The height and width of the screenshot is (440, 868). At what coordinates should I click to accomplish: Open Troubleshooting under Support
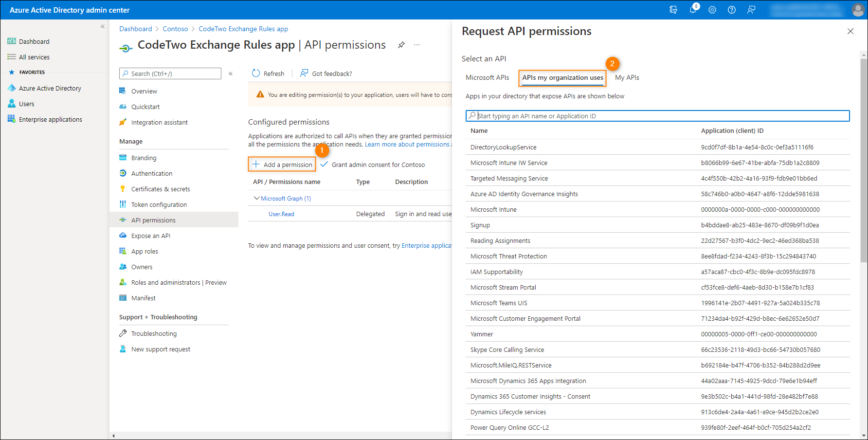coord(154,333)
